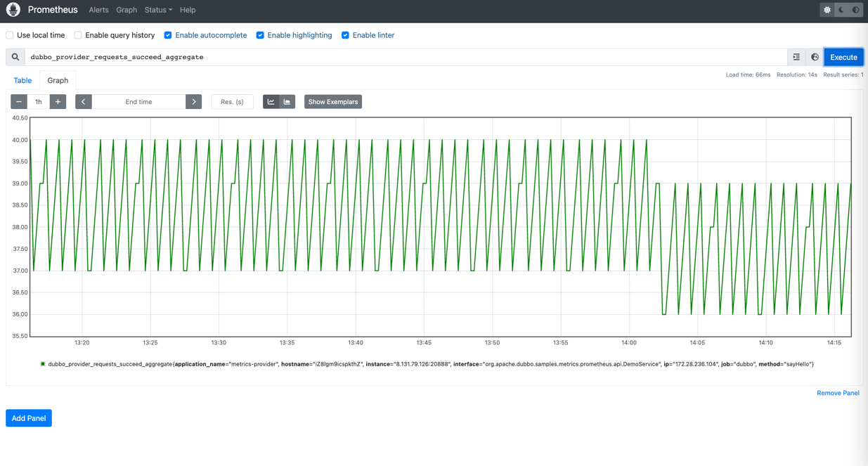Switch to unstacked line graph mode
Image resolution: width=868 pixels, height=466 pixels.
[x=271, y=102]
